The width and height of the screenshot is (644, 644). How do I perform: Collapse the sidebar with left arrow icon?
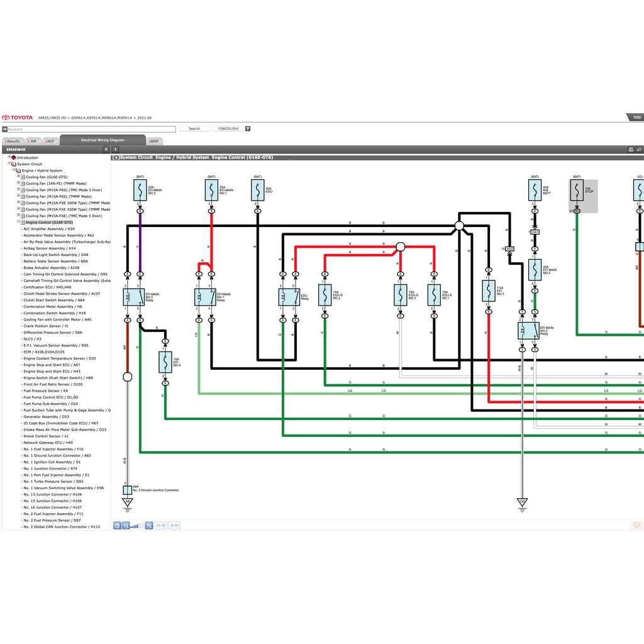tap(116, 150)
